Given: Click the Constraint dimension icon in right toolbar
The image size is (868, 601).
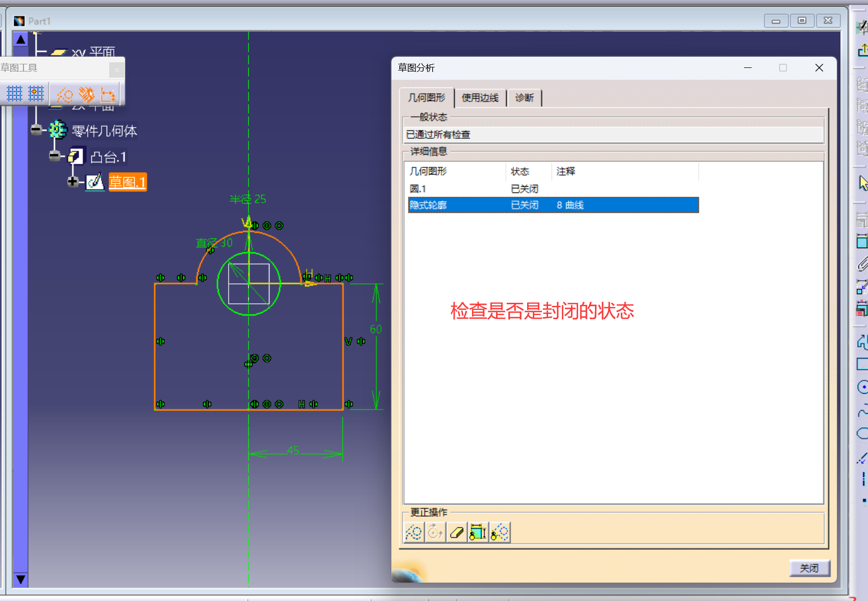Looking at the screenshot, I should coord(863,241).
